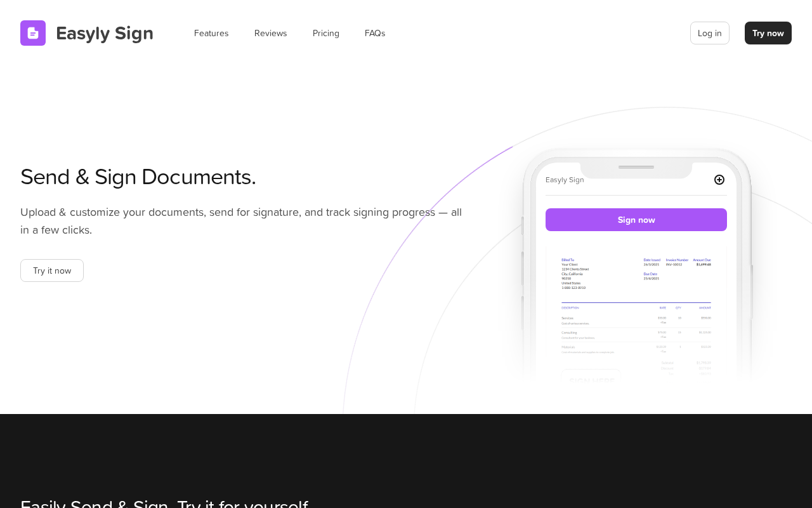The width and height of the screenshot is (812, 508).
Task: Select the Consulting line item in invoice
Action: [x=636, y=335]
